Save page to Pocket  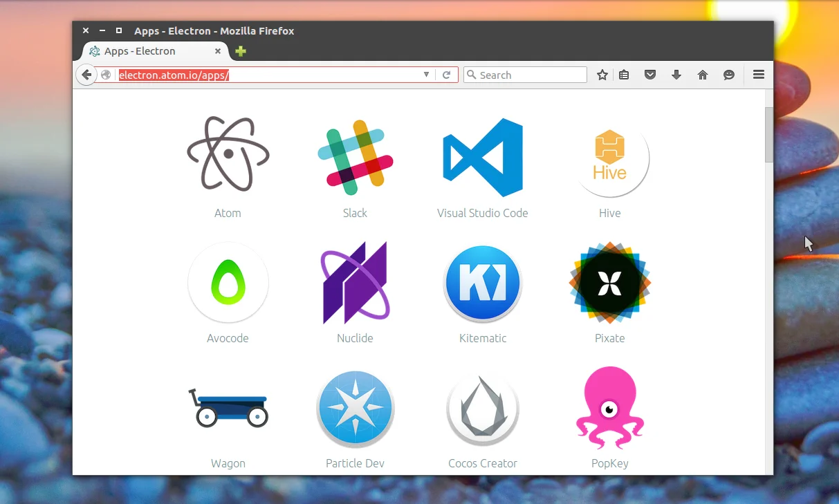[x=650, y=75]
